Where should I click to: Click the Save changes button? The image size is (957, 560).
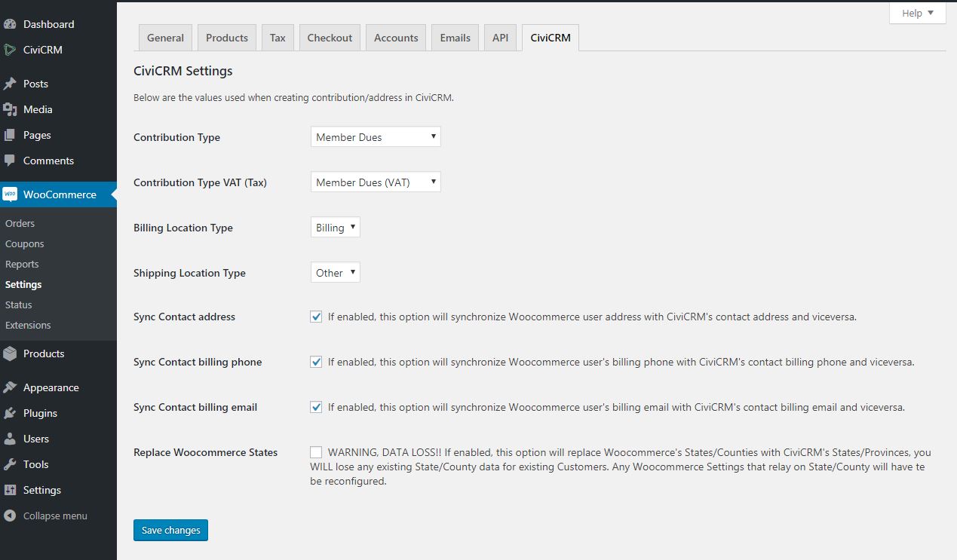coord(170,530)
